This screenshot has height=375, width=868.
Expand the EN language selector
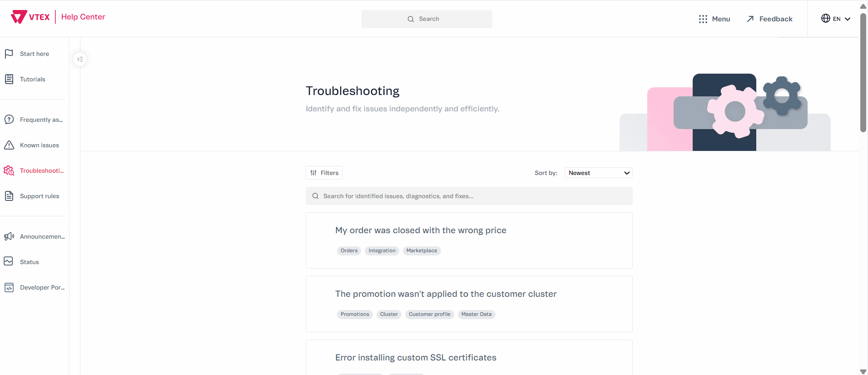pyautogui.click(x=836, y=19)
